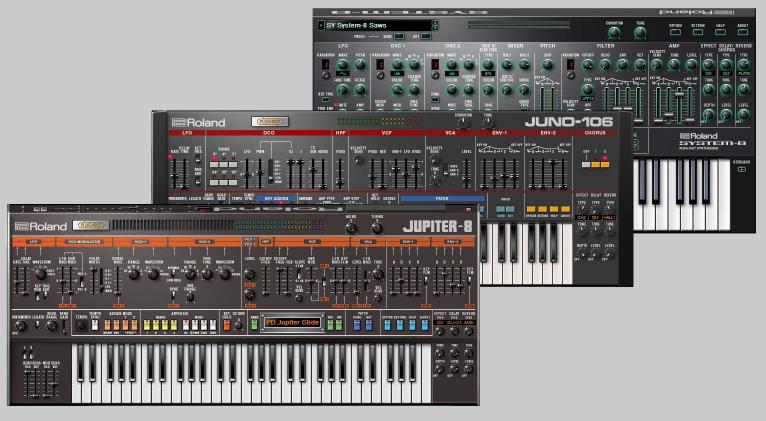Viewport: 766px width, 421px height.
Task: Click the PLUG-OUT badge on the Jupiter-8 window
Action: (90, 225)
